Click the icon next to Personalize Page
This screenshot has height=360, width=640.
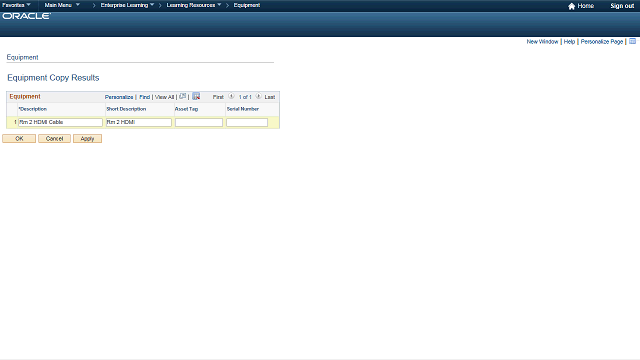[632, 41]
